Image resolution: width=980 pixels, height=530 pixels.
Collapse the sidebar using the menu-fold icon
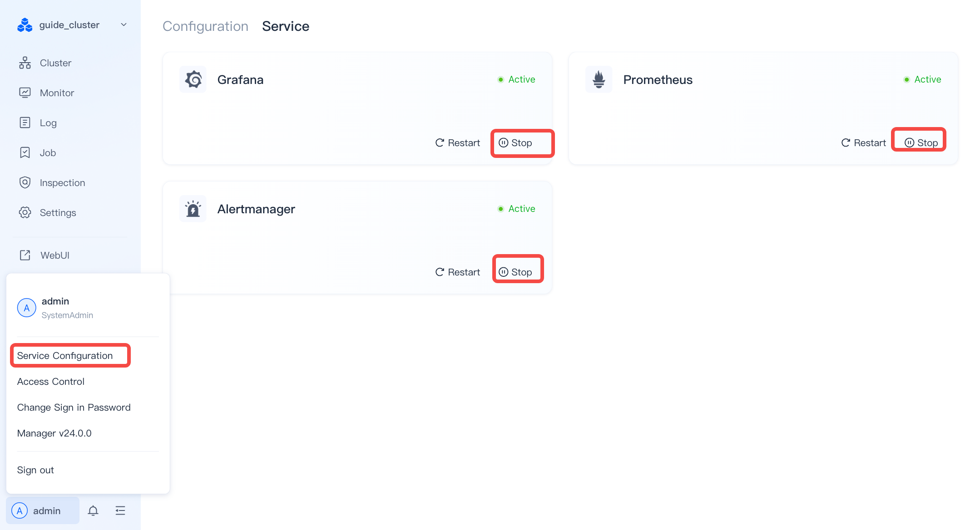(x=120, y=510)
